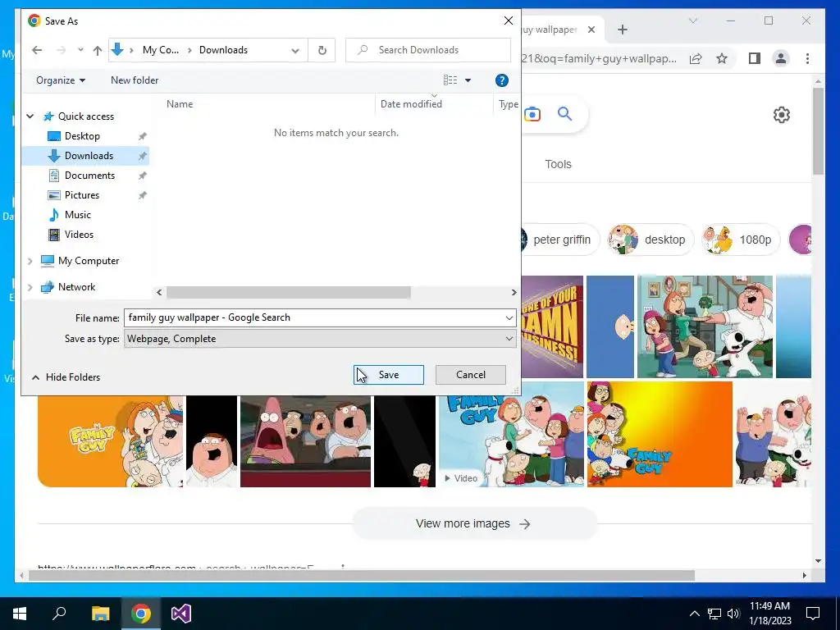The width and height of the screenshot is (840, 630).
Task: Cancel the Save As dialog
Action: click(470, 375)
